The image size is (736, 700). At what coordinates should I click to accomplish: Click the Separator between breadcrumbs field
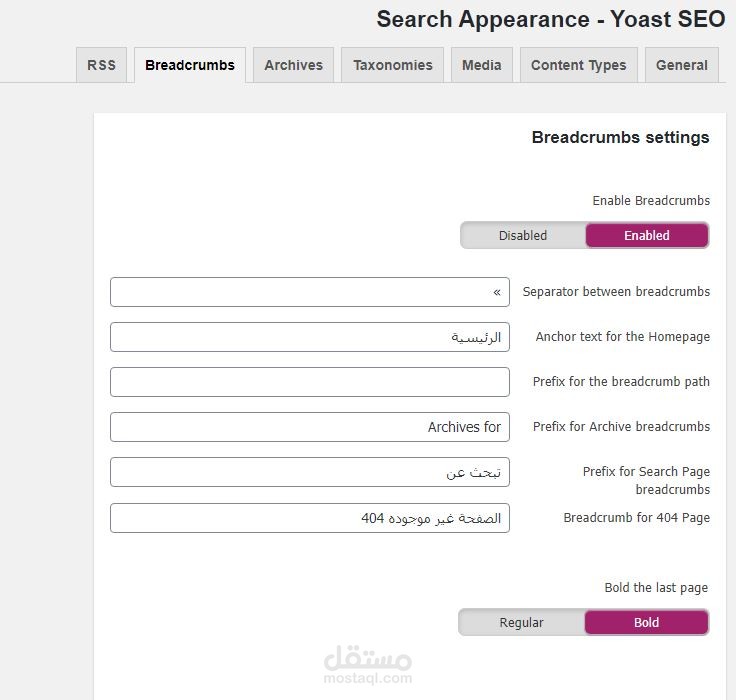(x=310, y=292)
